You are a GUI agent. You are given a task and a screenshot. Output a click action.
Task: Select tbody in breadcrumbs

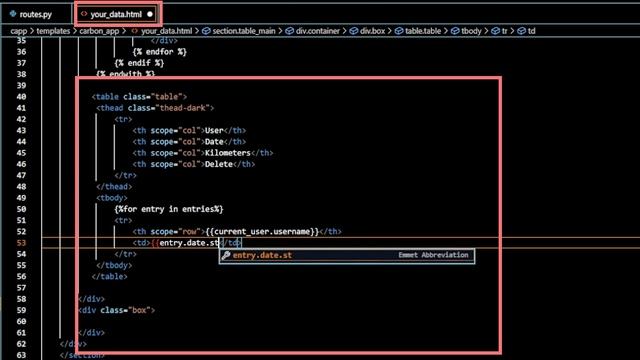point(471,31)
